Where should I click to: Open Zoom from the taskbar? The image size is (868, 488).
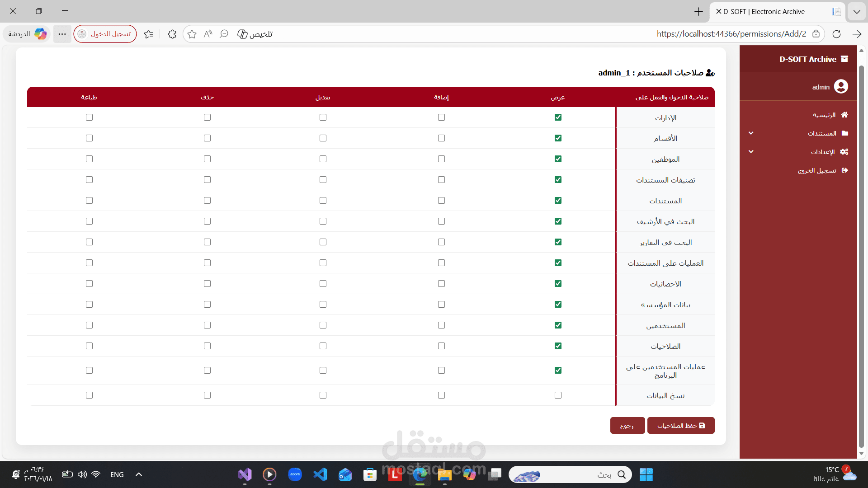(295, 474)
